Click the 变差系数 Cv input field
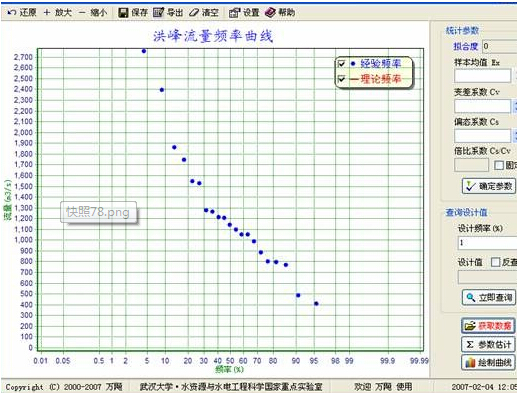Image resolution: width=517 pixels, height=393 pixels. click(482, 106)
